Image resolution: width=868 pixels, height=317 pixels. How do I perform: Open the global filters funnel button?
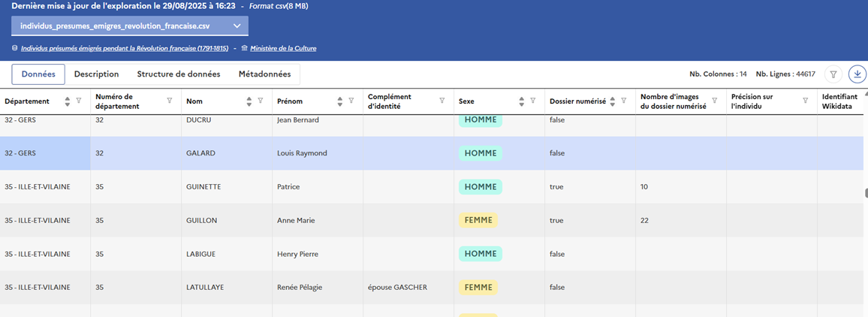coord(833,74)
